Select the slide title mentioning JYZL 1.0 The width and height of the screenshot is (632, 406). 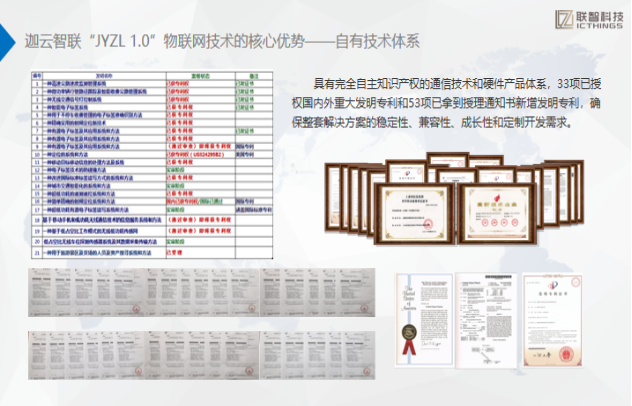222,41
